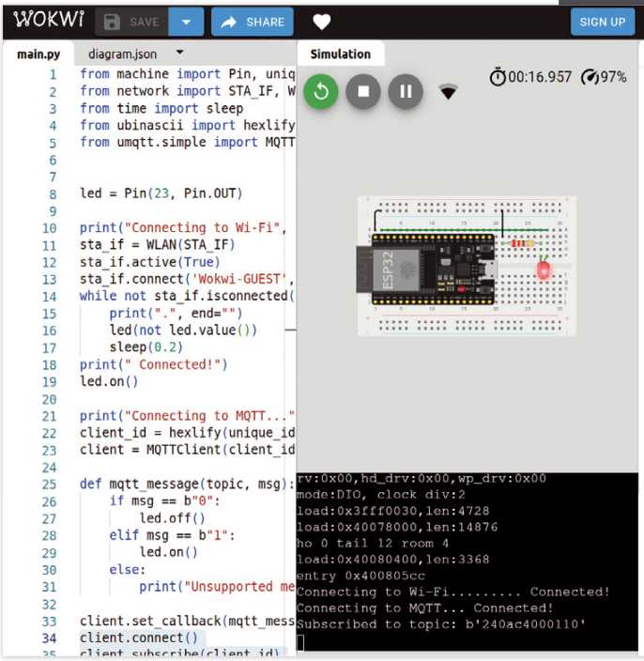Screen dimensions: 644x661
Task: Share the project with the Share button
Action: [x=252, y=22]
